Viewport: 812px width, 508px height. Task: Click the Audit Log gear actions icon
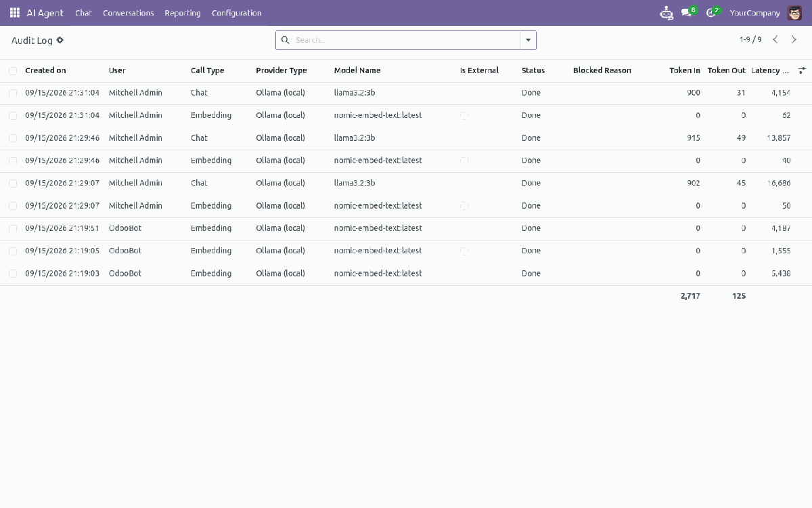pyautogui.click(x=60, y=40)
